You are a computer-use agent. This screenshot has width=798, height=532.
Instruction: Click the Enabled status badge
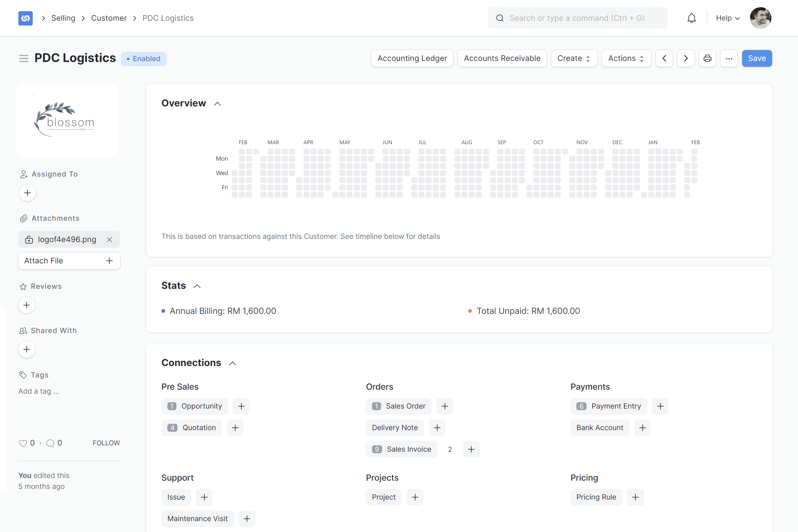pos(144,59)
